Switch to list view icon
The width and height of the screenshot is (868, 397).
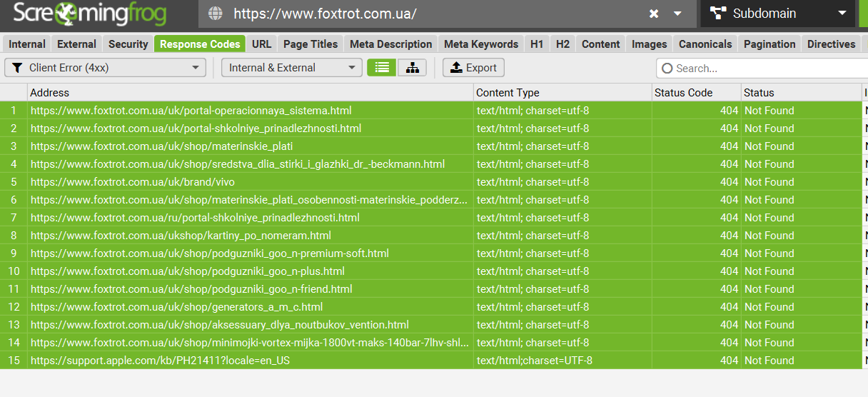click(x=382, y=68)
